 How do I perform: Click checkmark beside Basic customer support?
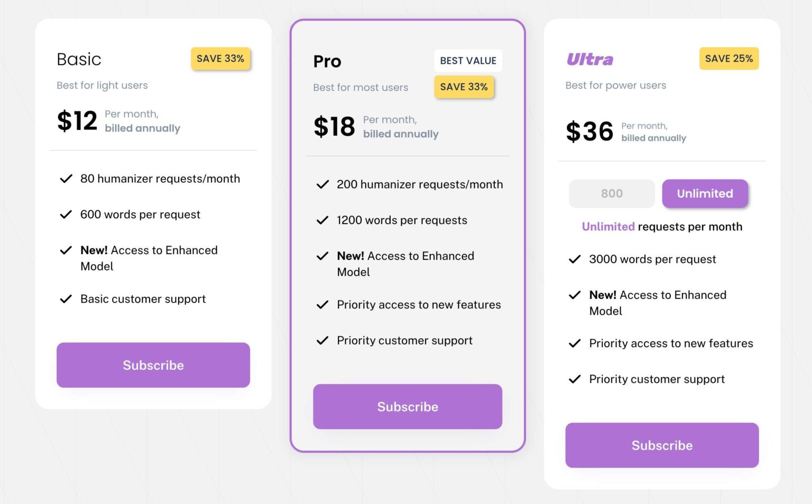(66, 299)
